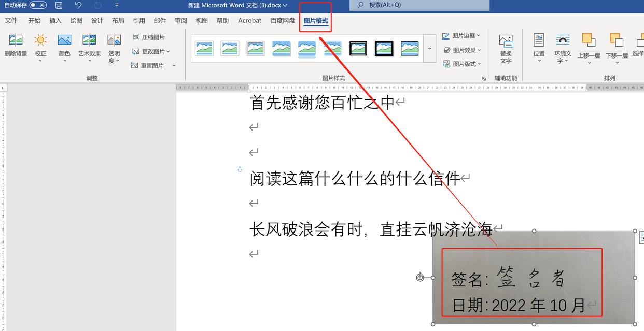Screen dimensions: 644x331
Task: Expand the 图片效果 (Picture Effects) dropdown
Action: click(x=463, y=50)
